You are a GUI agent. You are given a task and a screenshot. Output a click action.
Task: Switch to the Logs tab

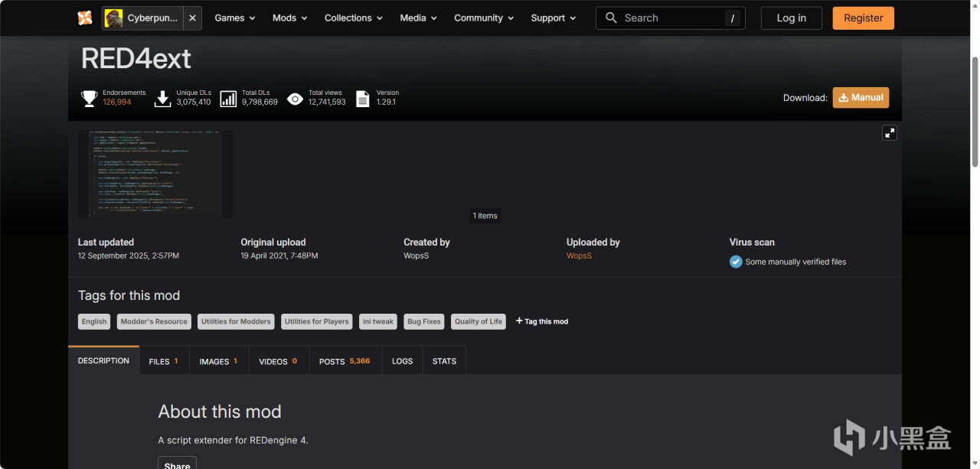(402, 361)
